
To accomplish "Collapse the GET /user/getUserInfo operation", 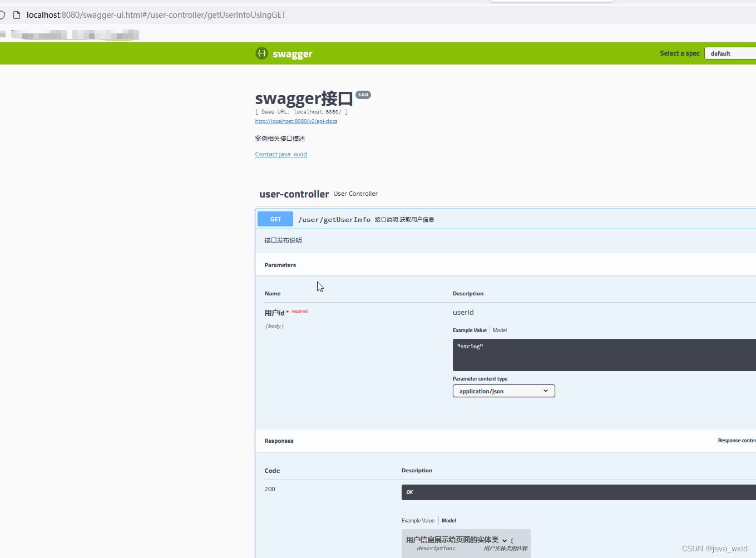I will click(506, 219).
